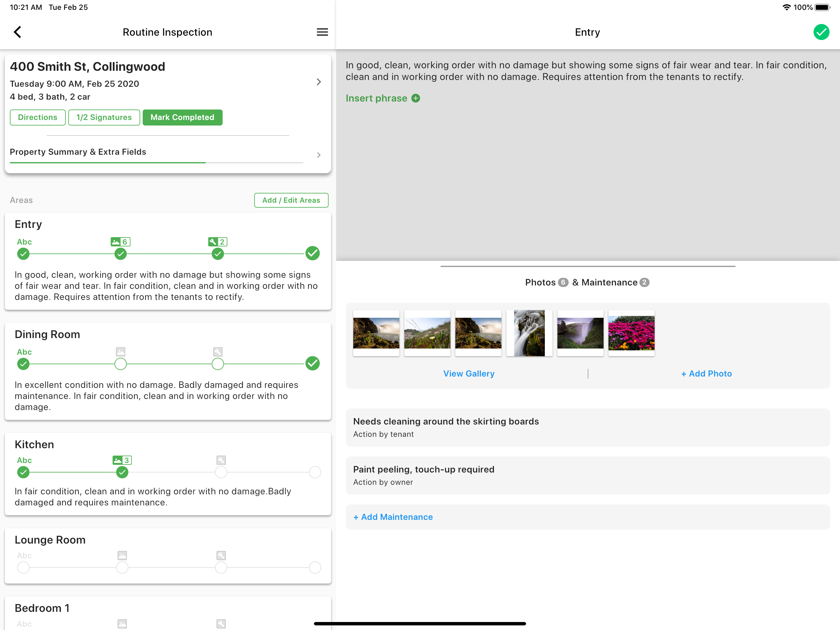Expand the Property Summary & Extra Fields chevron
The width and height of the screenshot is (840, 630).
(319, 155)
